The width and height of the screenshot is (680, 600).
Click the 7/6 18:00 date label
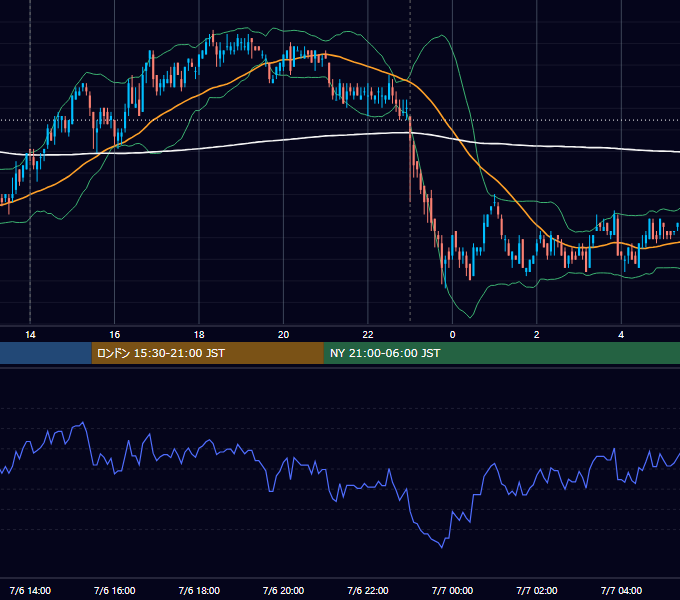pyautogui.click(x=199, y=590)
